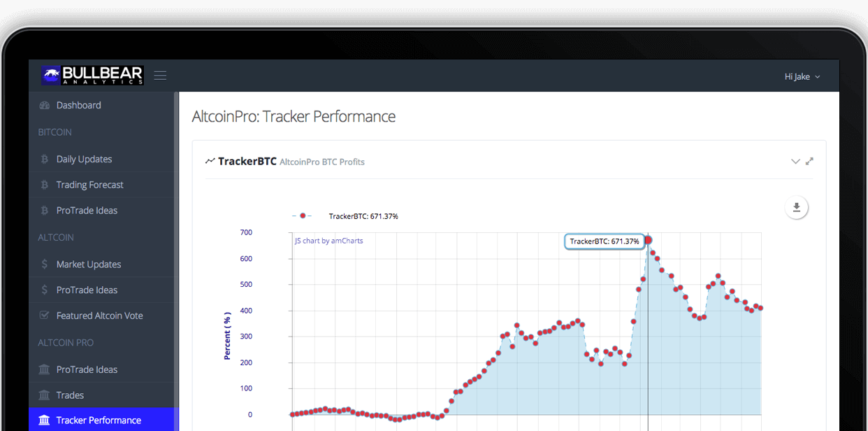Screen dimensions: 868x431
Task: Click the checkbox icon for Featured Altcoin Vote
Action: click(x=45, y=316)
